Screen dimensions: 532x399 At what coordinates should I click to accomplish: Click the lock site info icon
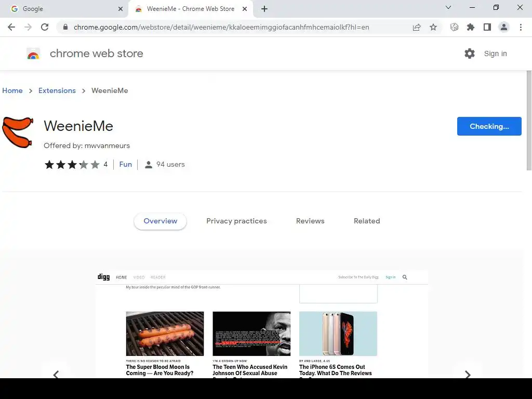pyautogui.click(x=65, y=27)
